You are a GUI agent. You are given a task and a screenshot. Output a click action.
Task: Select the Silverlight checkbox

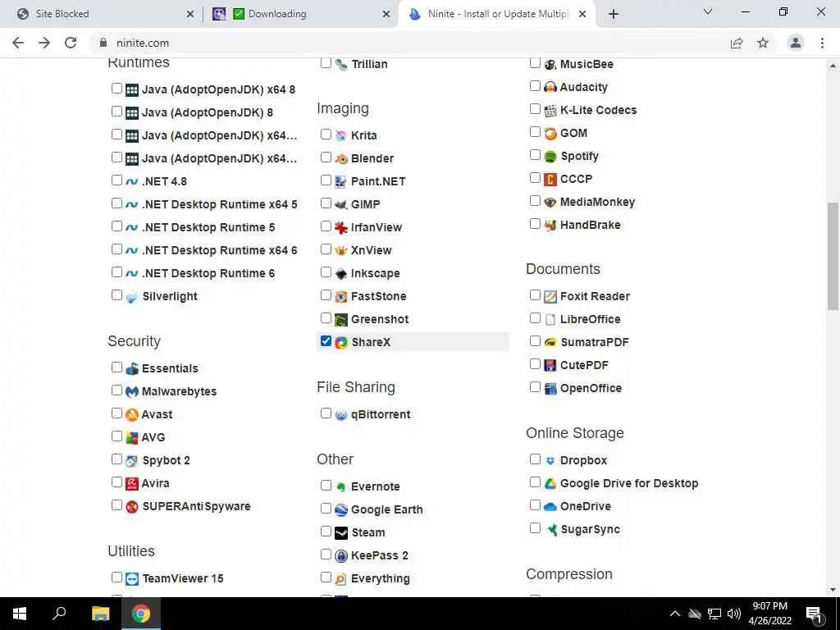click(x=116, y=295)
